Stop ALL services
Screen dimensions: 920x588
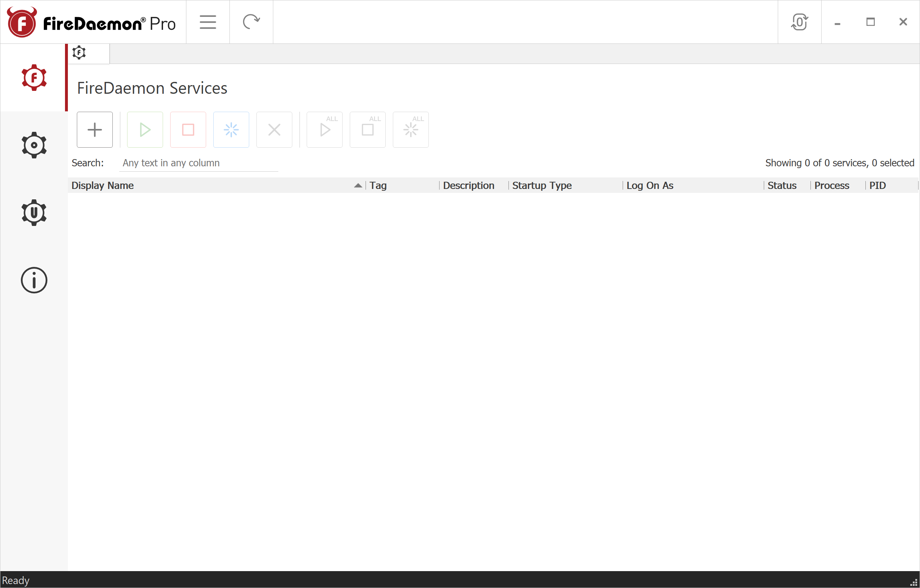[368, 130]
